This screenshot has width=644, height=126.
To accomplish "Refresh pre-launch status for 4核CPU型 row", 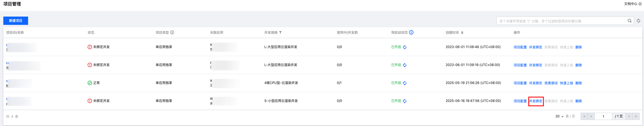I will pos(405,83).
